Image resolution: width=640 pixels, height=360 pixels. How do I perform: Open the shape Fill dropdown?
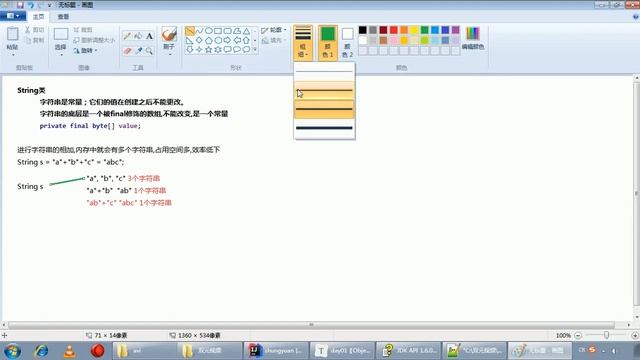273,40
